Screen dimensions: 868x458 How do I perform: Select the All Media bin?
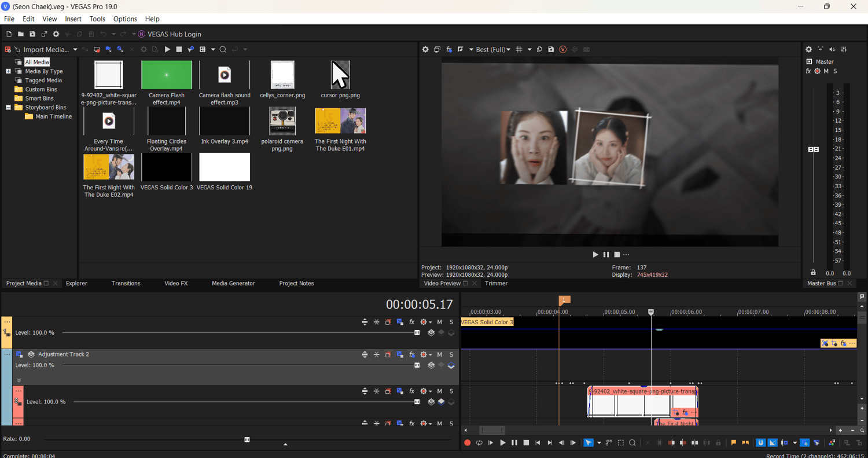tap(37, 62)
